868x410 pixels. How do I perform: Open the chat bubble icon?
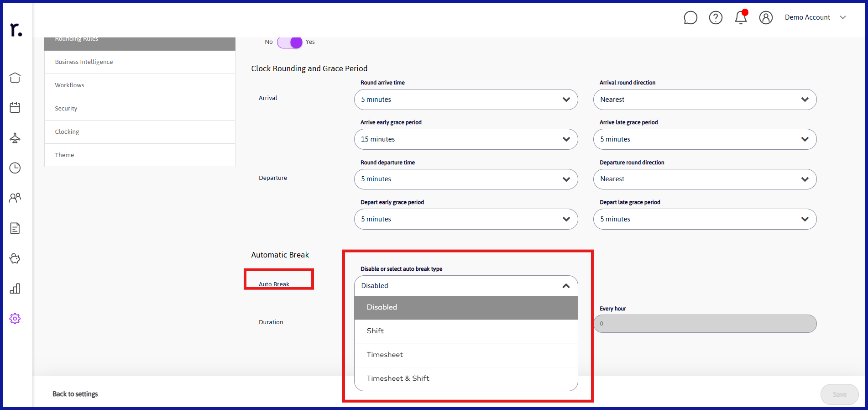coord(690,17)
